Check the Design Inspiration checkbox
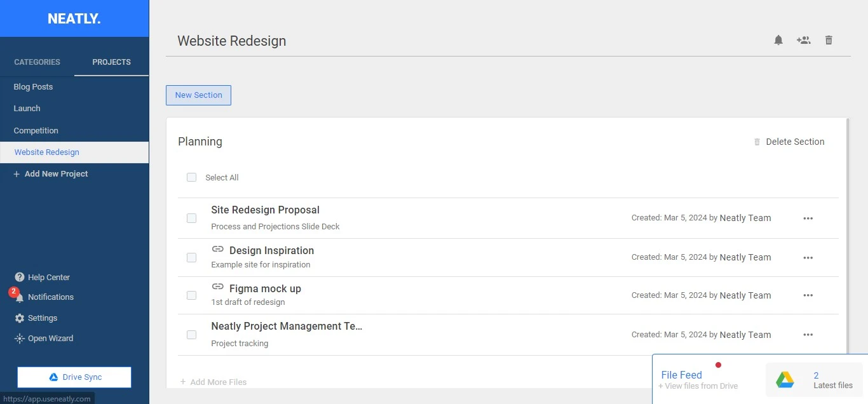868x404 pixels. tap(191, 257)
